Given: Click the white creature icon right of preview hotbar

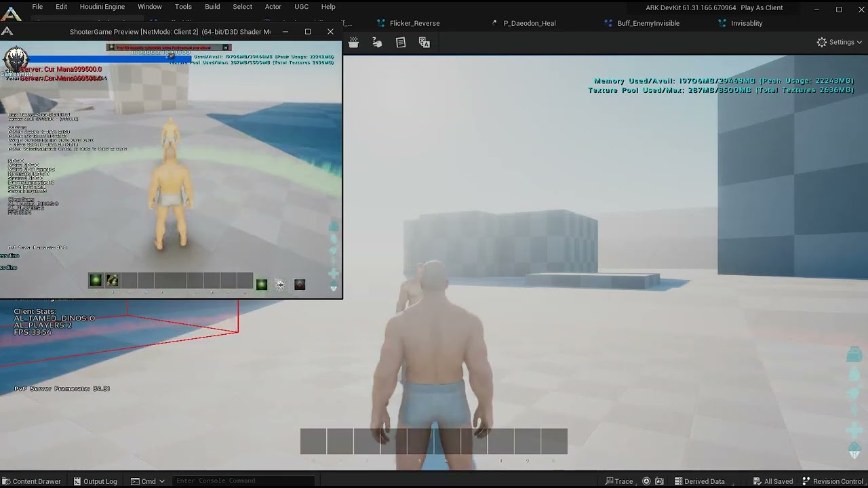Looking at the screenshot, I should point(280,285).
